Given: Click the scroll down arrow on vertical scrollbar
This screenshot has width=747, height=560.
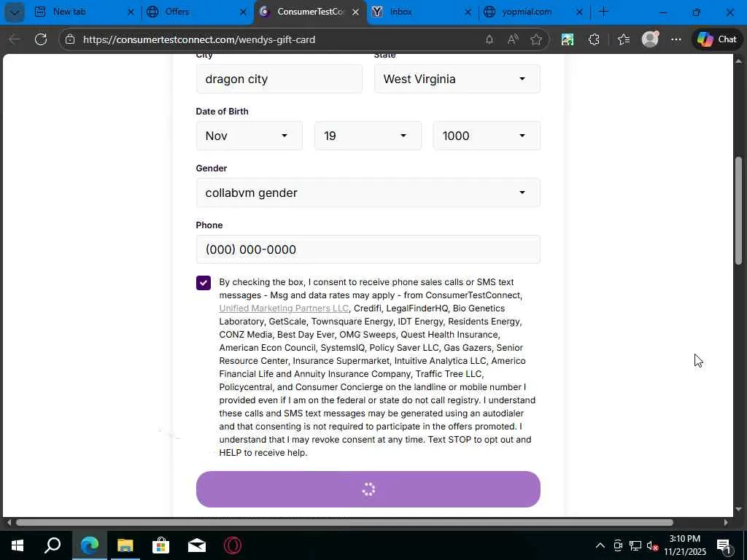Looking at the screenshot, I should coord(738,510).
